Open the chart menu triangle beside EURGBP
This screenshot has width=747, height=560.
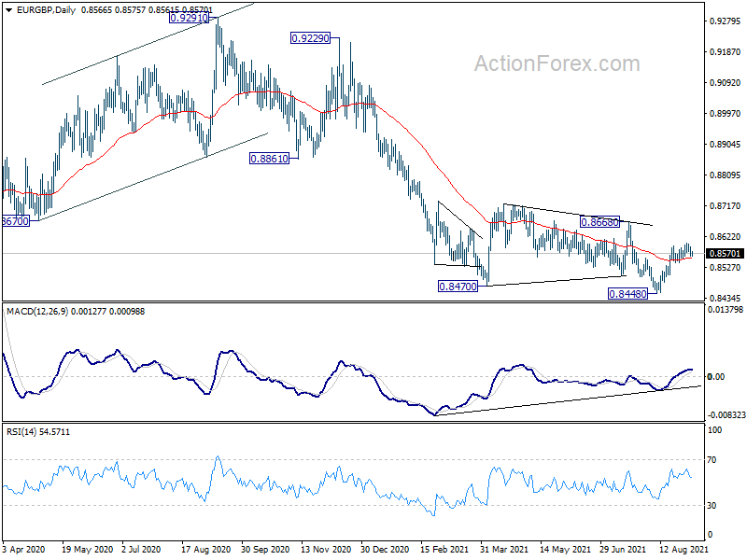click(8, 10)
